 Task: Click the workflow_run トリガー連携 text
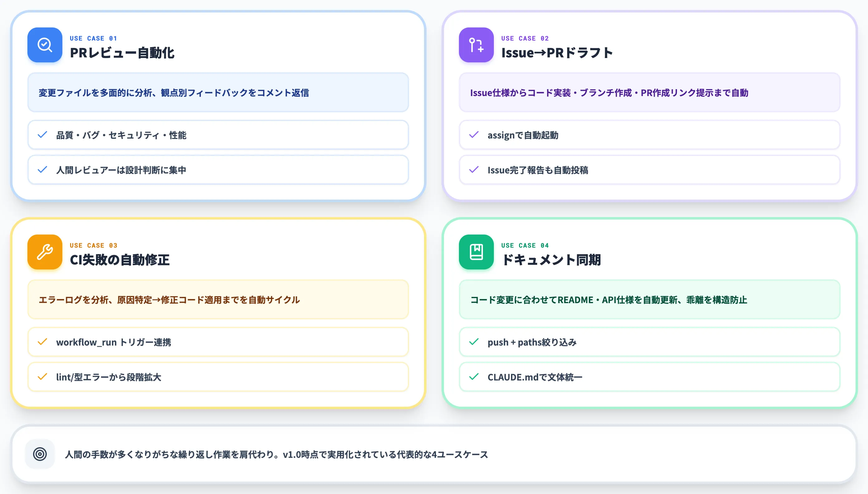pos(113,342)
